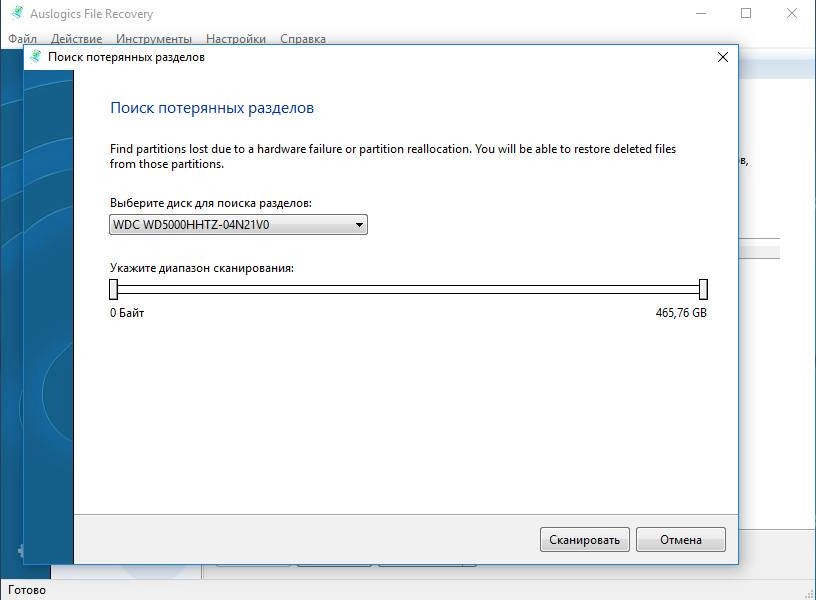Click the Сканировать button
Image resolution: width=816 pixels, height=600 pixels.
[x=584, y=540]
